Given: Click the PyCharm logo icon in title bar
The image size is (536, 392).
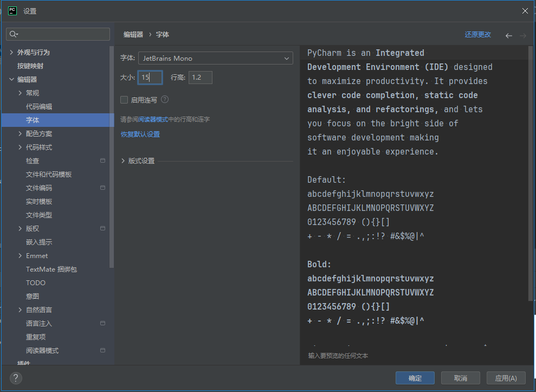Looking at the screenshot, I should point(12,11).
